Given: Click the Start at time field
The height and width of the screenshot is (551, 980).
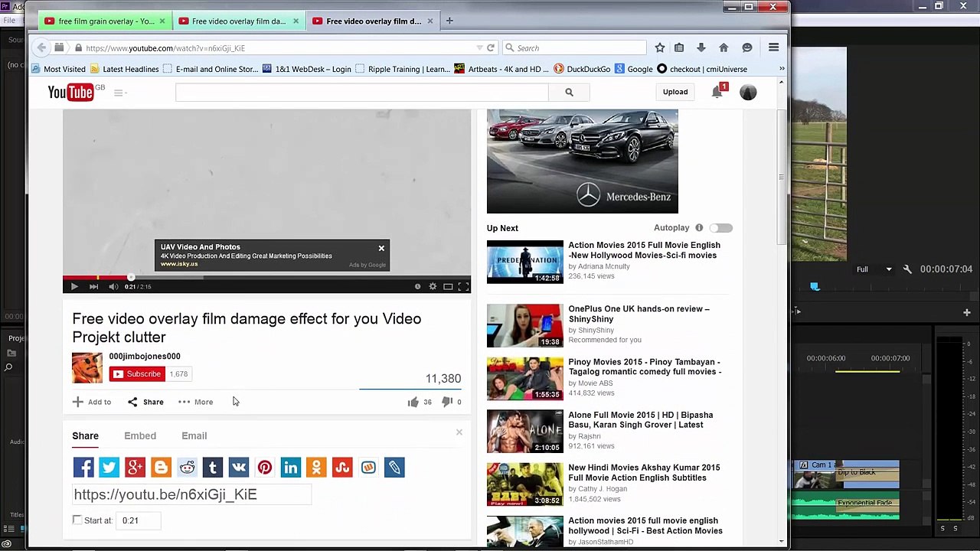Looking at the screenshot, I should coord(139,520).
